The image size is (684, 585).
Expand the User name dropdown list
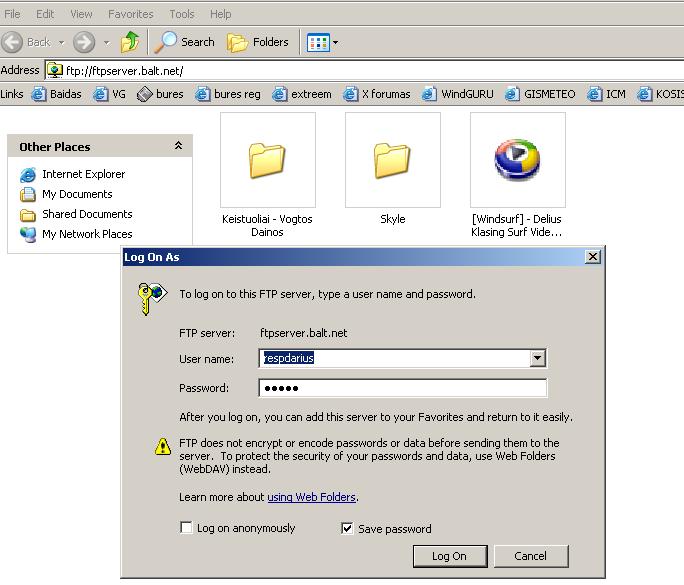[x=538, y=359]
